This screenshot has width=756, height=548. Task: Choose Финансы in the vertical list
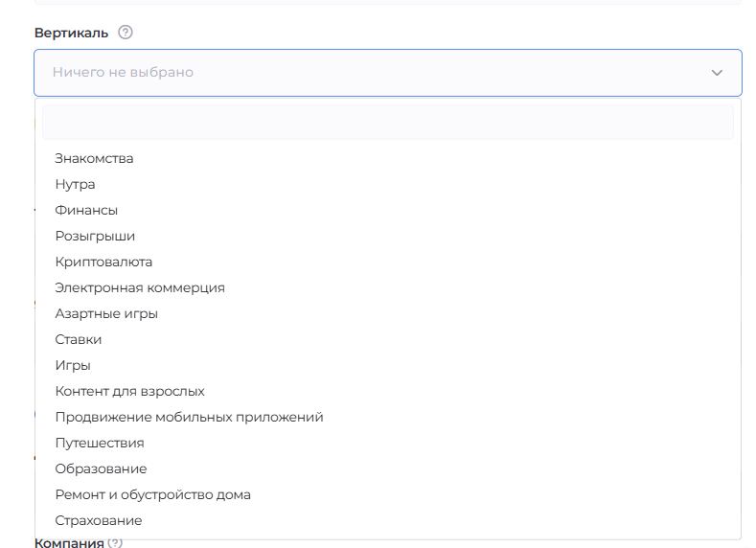86,210
